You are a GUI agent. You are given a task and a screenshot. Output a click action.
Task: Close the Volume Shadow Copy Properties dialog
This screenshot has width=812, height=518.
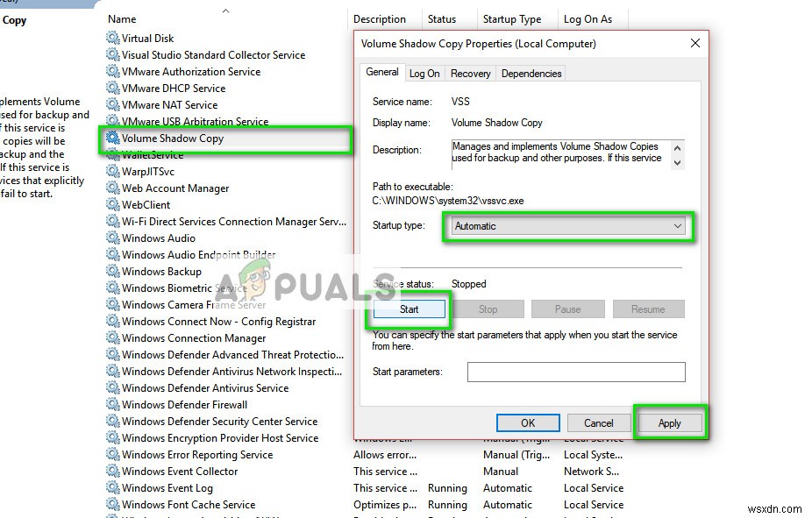(695, 44)
